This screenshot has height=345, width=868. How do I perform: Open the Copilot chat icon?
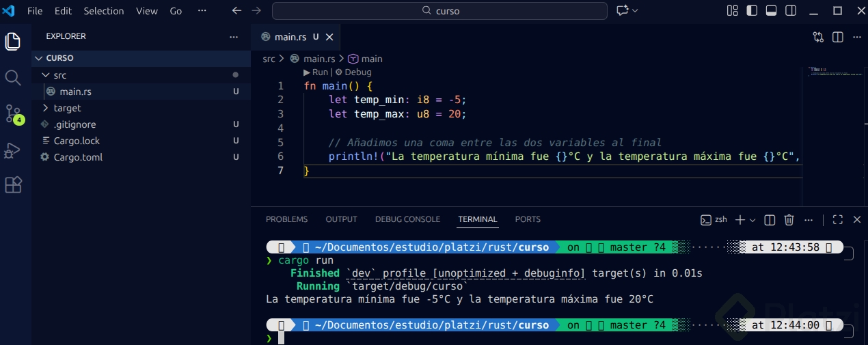tap(623, 11)
